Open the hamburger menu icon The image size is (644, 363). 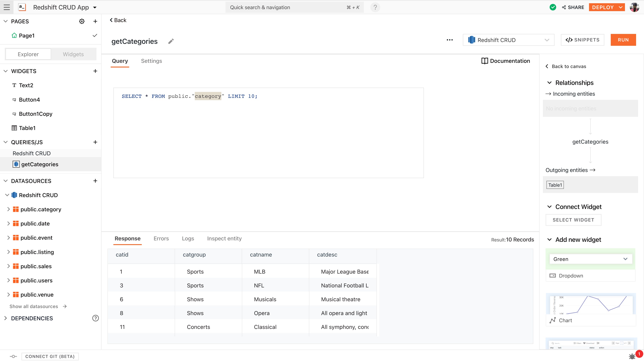[7, 7]
